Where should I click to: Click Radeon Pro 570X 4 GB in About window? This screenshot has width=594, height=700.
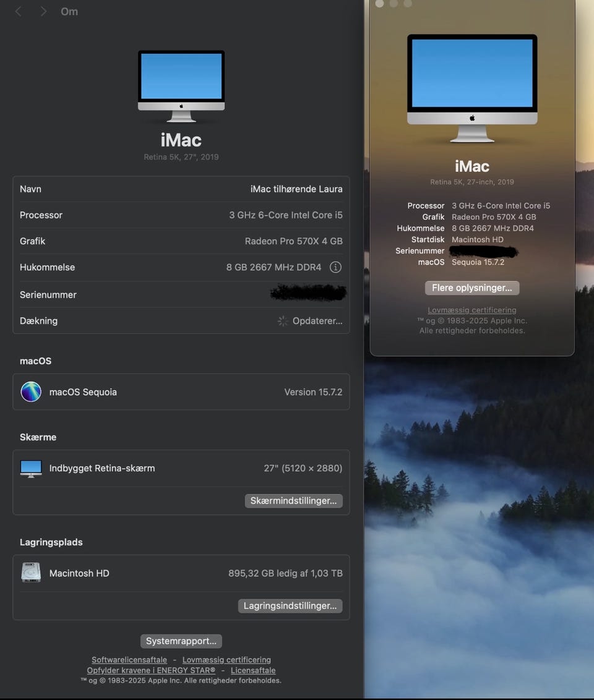[x=494, y=217]
